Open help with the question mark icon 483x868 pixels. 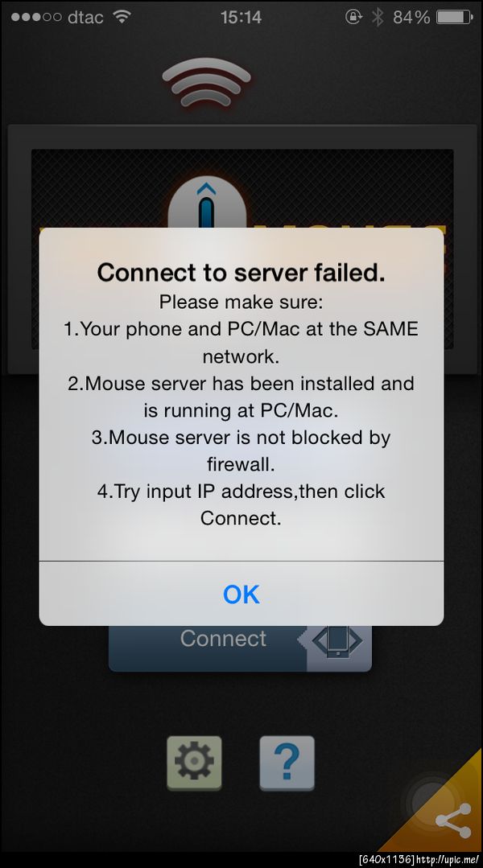(x=287, y=763)
